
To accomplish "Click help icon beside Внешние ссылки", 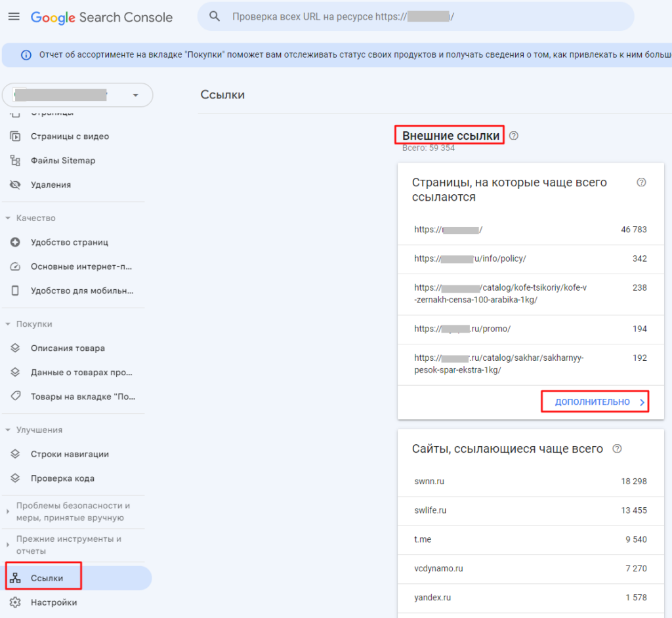I will (x=514, y=136).
